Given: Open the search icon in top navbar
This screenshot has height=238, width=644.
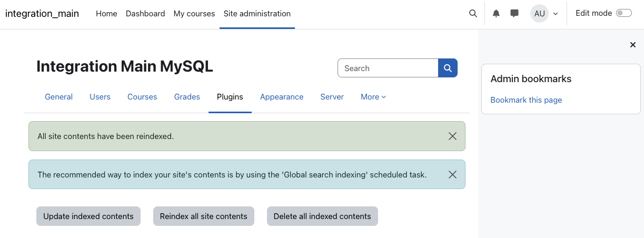Looking at the screenshot, I should coord(473,14).
